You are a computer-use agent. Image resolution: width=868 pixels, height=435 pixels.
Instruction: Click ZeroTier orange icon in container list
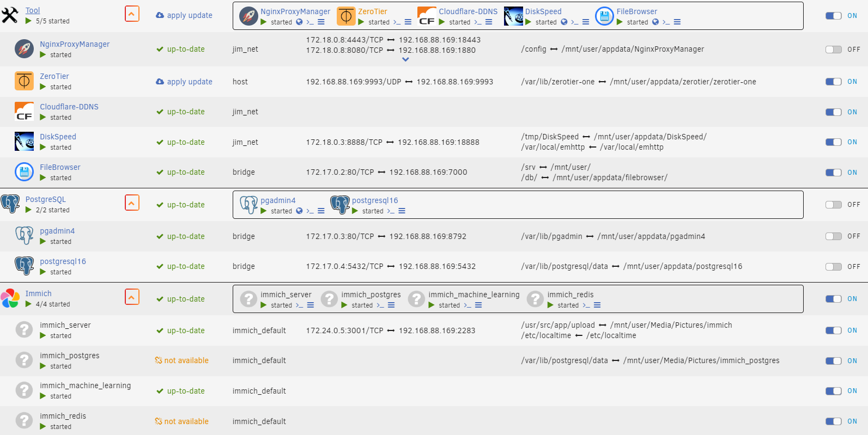click(24, 81)
